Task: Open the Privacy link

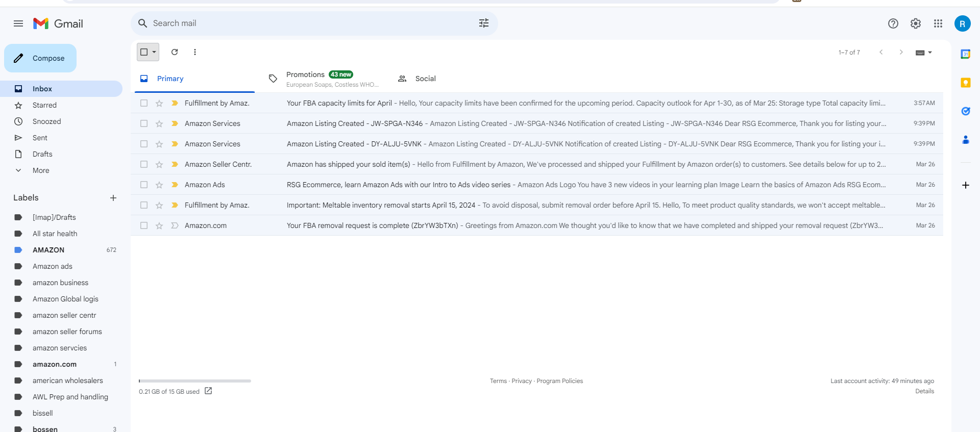Action: [x=522, y=381]
